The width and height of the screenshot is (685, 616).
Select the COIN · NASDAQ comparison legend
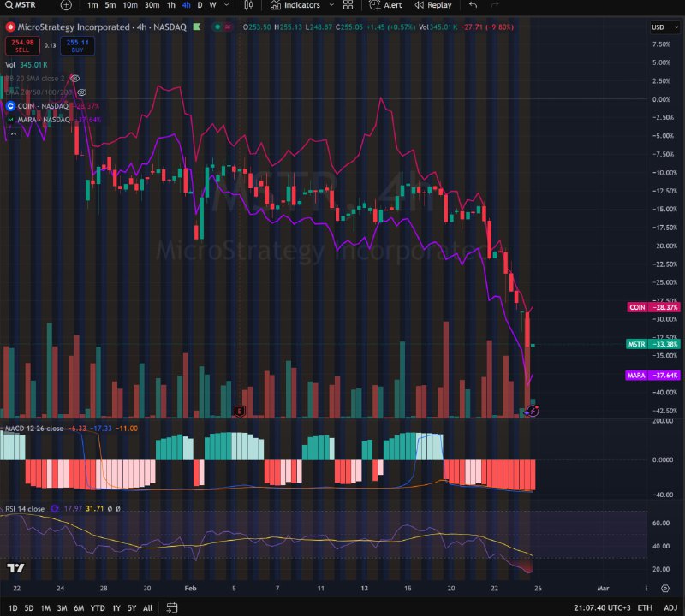[x=43, y=106]
